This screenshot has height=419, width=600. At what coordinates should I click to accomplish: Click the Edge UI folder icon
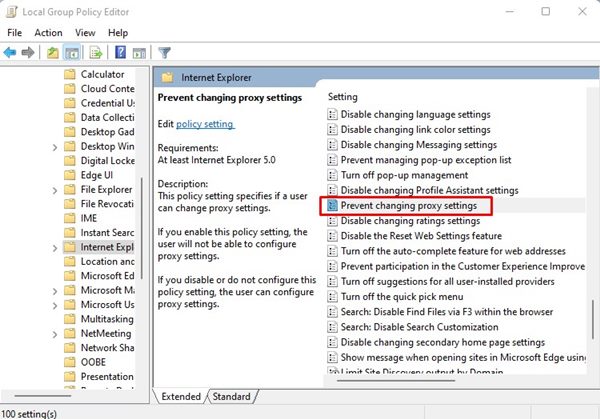(x=70, y=175)
